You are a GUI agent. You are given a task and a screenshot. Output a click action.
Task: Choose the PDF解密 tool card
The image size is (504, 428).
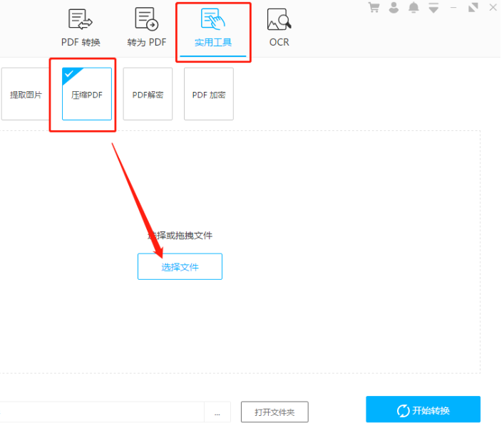pos(148,94)
